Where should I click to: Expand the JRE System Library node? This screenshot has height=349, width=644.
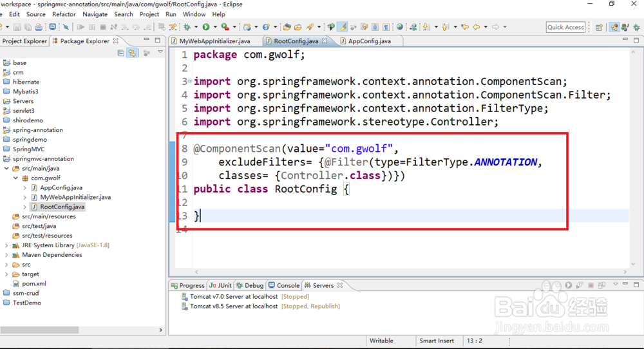(x=6, y=245)
